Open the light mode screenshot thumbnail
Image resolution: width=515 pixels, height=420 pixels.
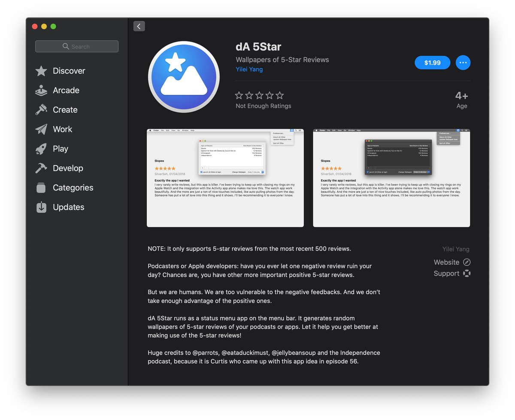[225, 178]
